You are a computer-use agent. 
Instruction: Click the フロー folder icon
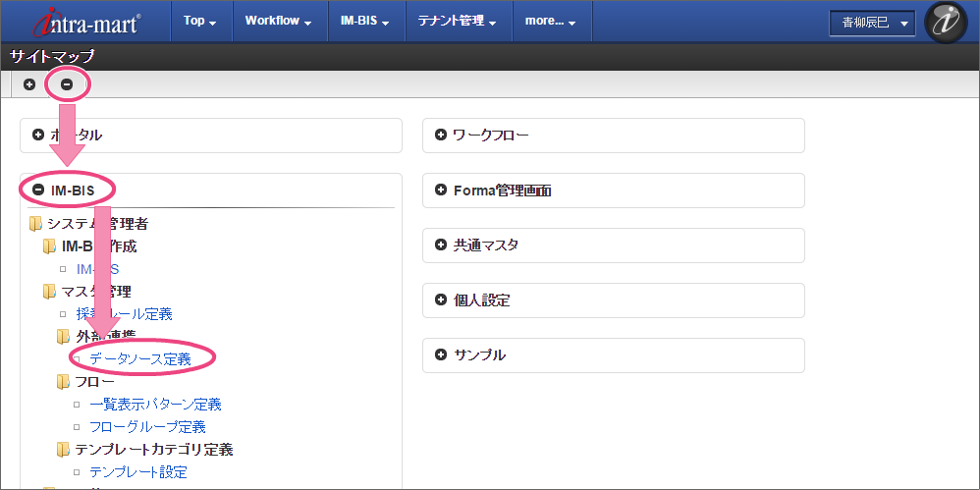point(64,382)
